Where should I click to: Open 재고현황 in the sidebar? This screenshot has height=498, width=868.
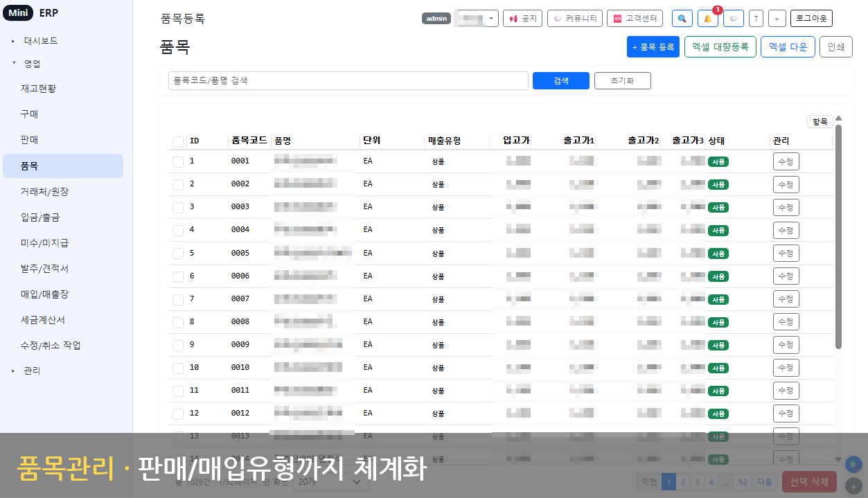point(38,89)
